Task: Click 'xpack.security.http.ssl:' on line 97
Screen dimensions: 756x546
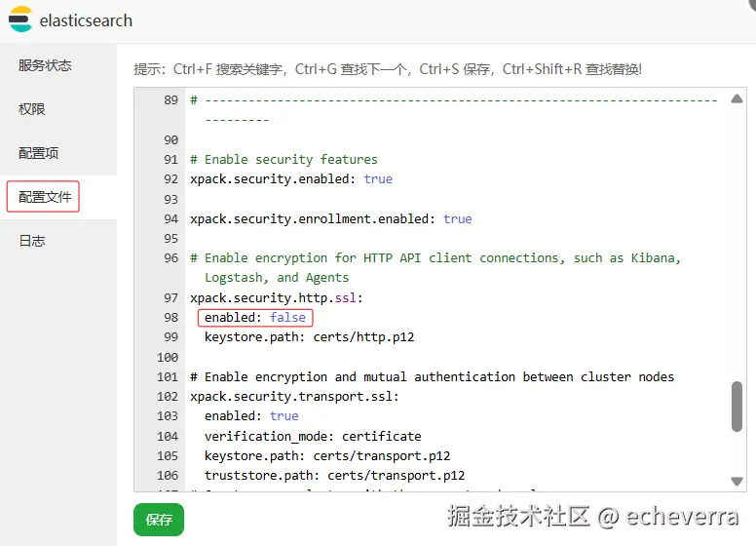Action: (x=277, y=297)
